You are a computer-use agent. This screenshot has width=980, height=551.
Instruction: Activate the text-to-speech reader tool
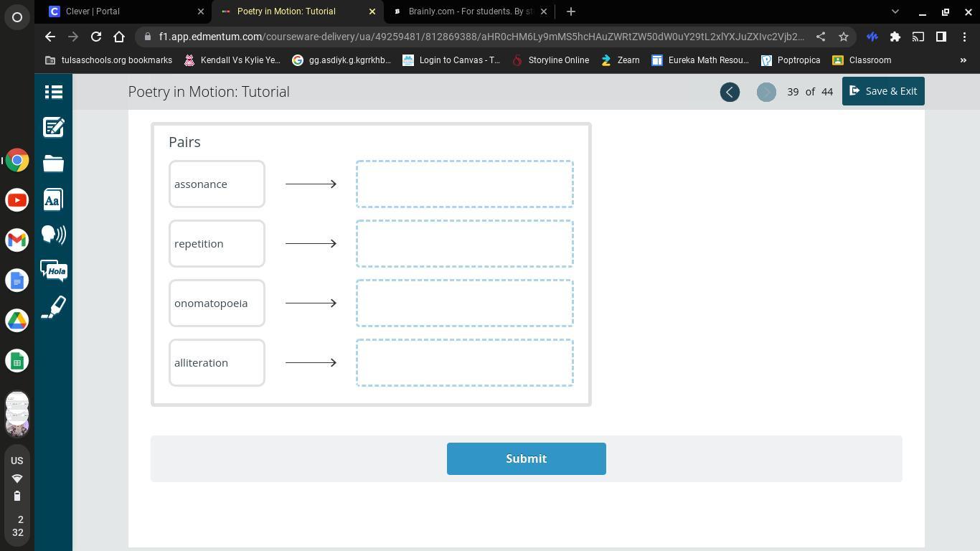click(54, 235)
